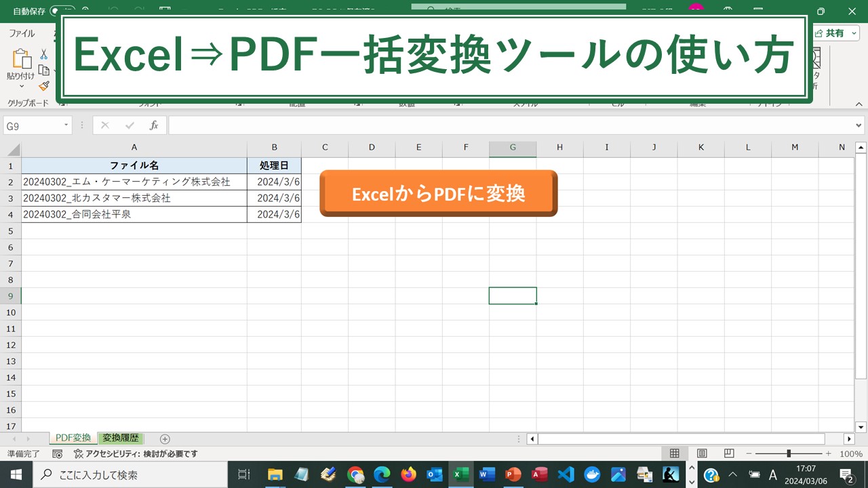Switch to the 変換履歴 sheet tab
The width and height of the screenshot is (868, 488).
(121, 439)
